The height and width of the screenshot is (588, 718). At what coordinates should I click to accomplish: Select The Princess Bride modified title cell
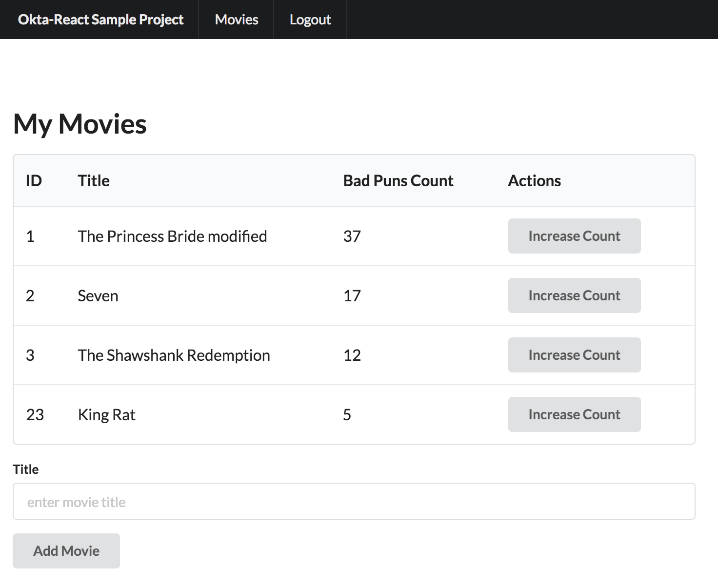click(172, 236)
